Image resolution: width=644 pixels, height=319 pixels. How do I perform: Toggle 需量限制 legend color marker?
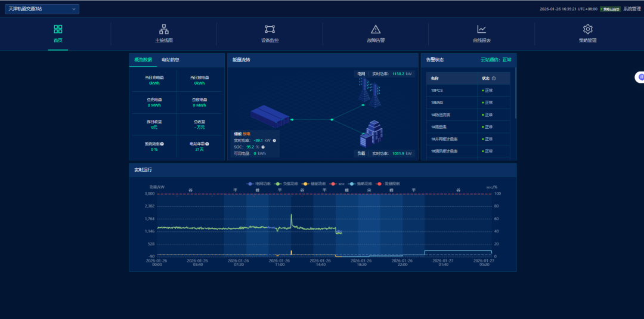(379, 184)
